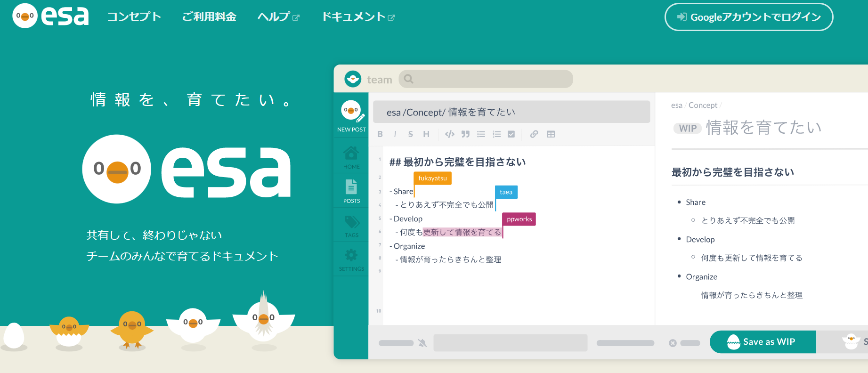Click the '- Develop' editor line
Image resolution: width=868 pixels, height=373 pixels.
coord(406,219)
